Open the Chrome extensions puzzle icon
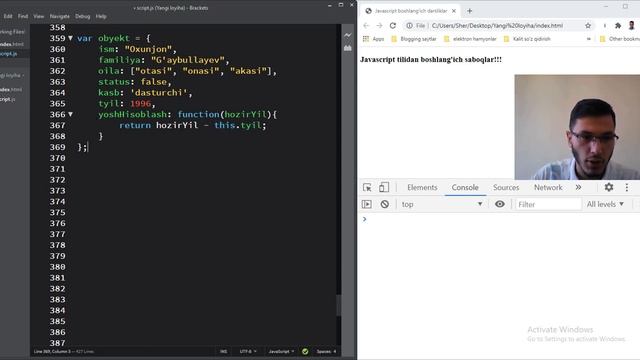Viewport: 640px width, 360px height. [x=618, y=26]
